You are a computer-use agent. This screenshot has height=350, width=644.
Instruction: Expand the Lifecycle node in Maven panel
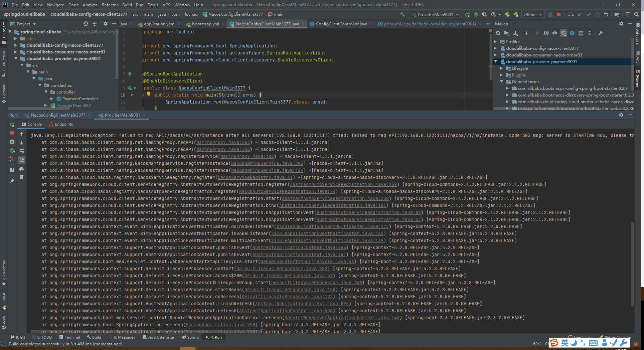coord(501,68)
